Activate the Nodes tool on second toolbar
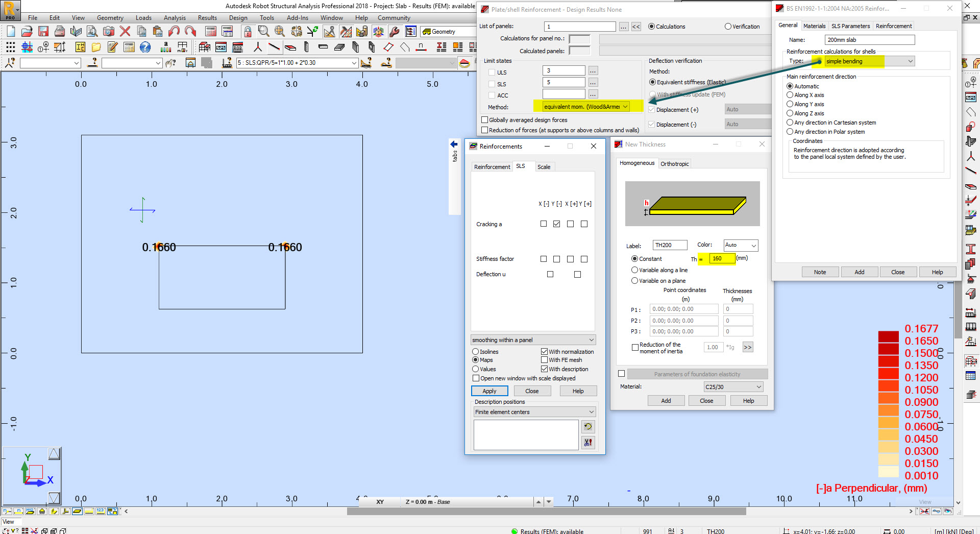Screen dimensions: 980x534 [x=258, y=47]
